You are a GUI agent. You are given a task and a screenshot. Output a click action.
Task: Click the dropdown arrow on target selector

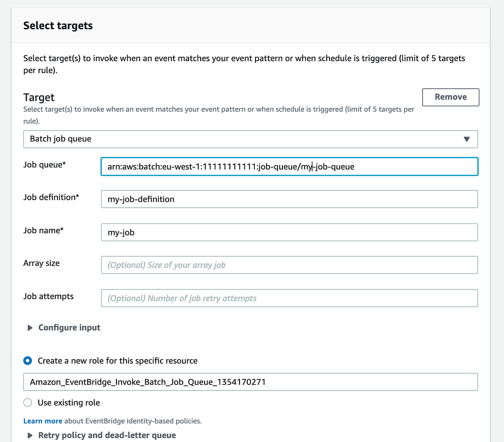click(467, 139)
